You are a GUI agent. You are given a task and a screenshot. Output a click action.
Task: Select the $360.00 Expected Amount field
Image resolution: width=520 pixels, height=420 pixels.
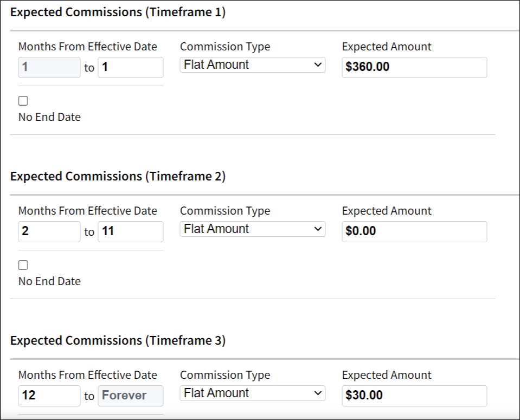coord(414,67)
